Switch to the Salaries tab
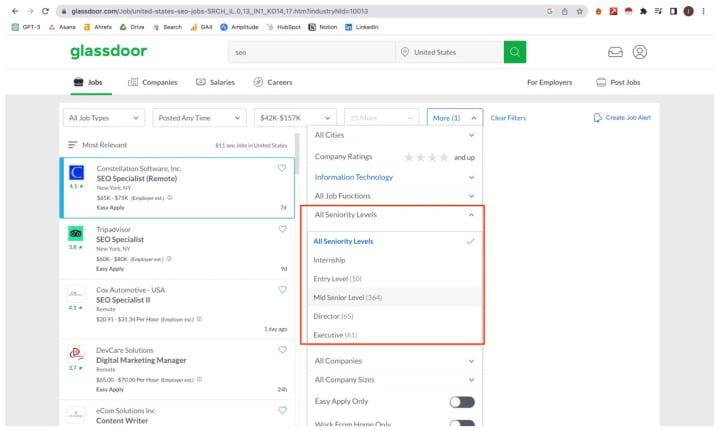720x430 pixels. coord(215,82)
